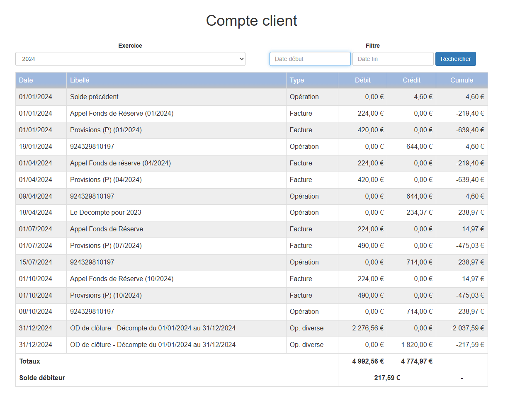
Task: Click the 2 276,56 € debit amount
Action: click(x=367, y=328)
